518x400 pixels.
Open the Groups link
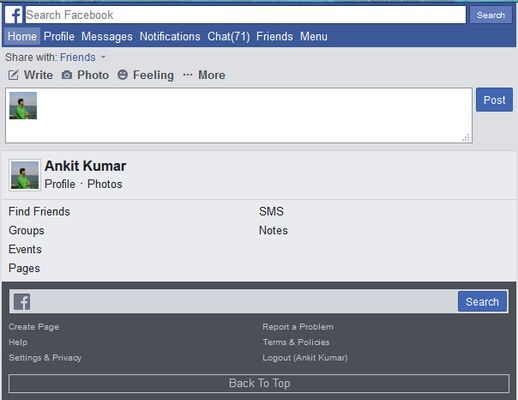click(26, 230)
